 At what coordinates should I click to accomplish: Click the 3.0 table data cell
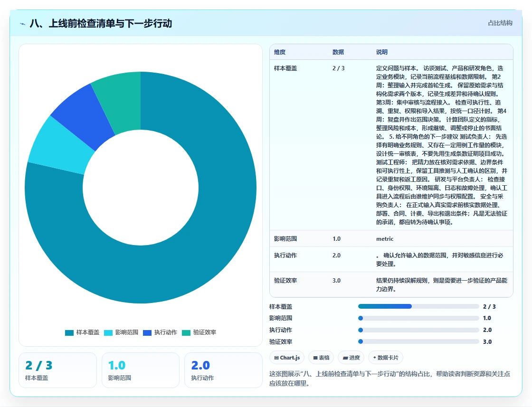[336, 281]
